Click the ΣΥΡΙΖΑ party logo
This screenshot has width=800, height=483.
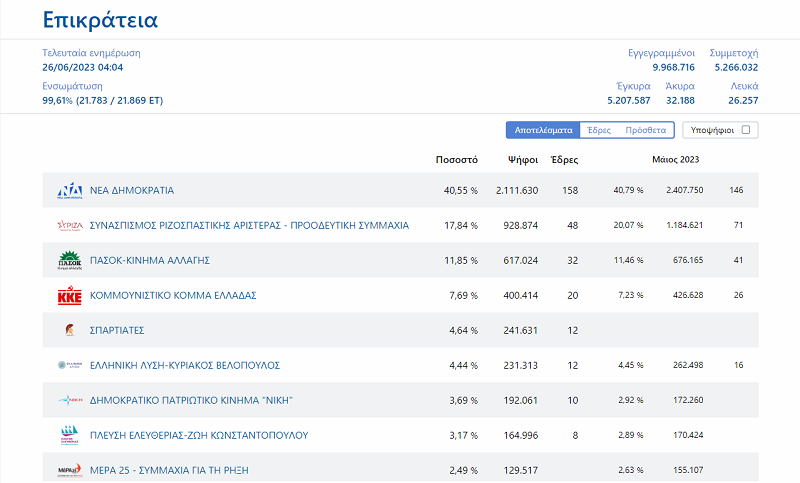pyautogui.click(x=70, y=225)
